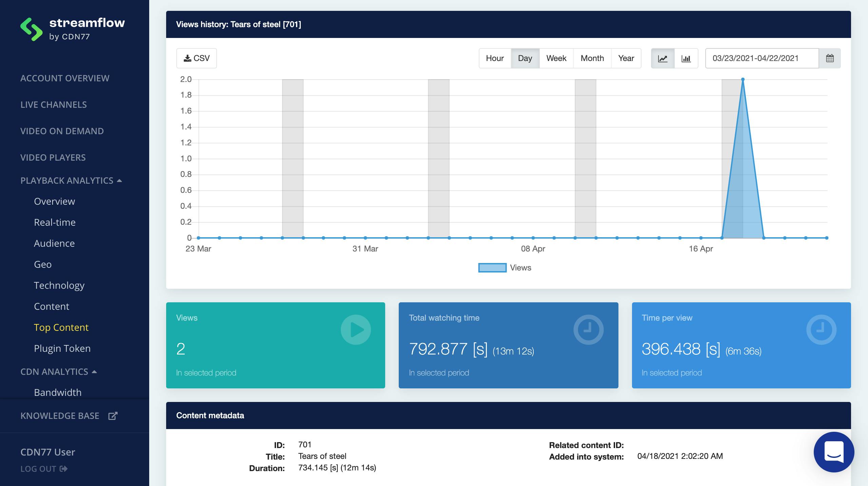Click the clock icon in the Total watching time card
The image size is (868, 486).
tap(588, 329)
